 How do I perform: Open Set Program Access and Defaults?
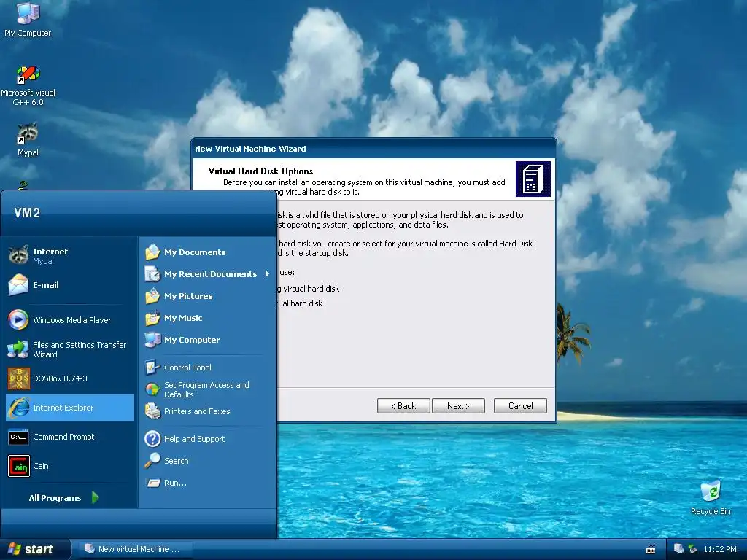tap(208, 389)
